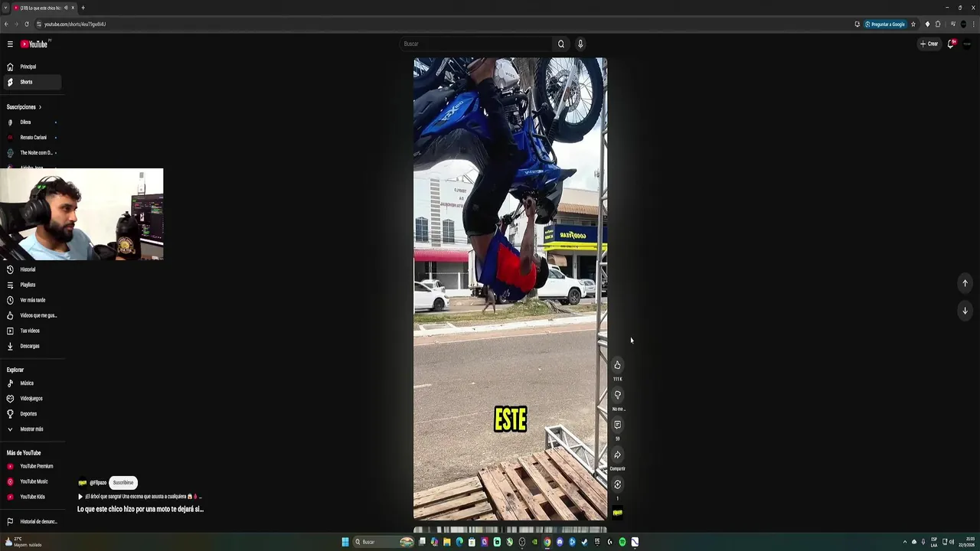Browse Deportes under Explorar
The image size is (980, 551).
pyautogui.click(x=31, y=414)
